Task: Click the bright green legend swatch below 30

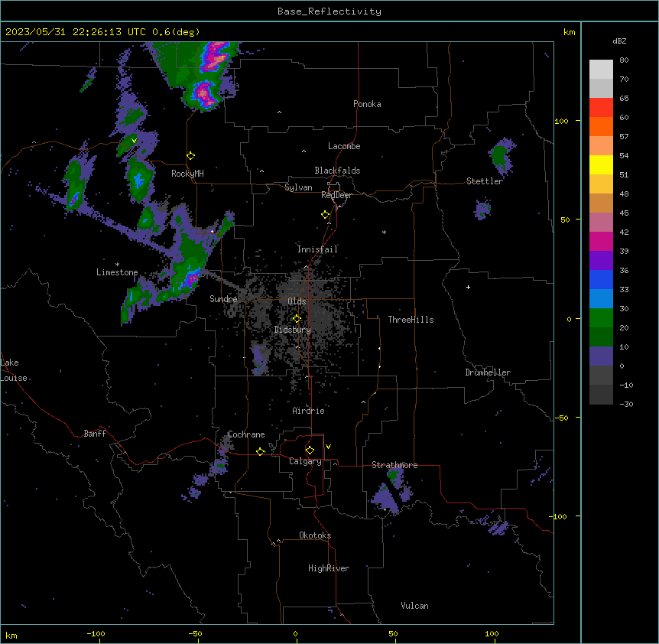Action: pyautogui.click(x=601, y=318)
